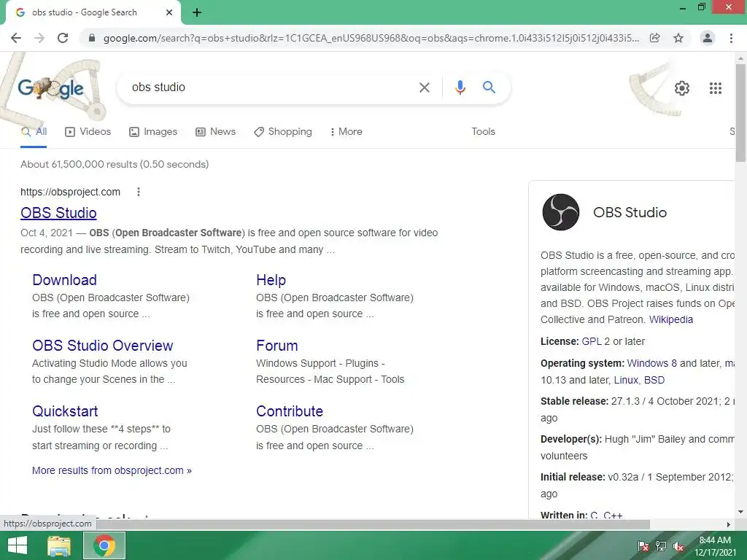Switch to the Images search tab
Viewport: 747px width, 560px height.
coord(153,132)
